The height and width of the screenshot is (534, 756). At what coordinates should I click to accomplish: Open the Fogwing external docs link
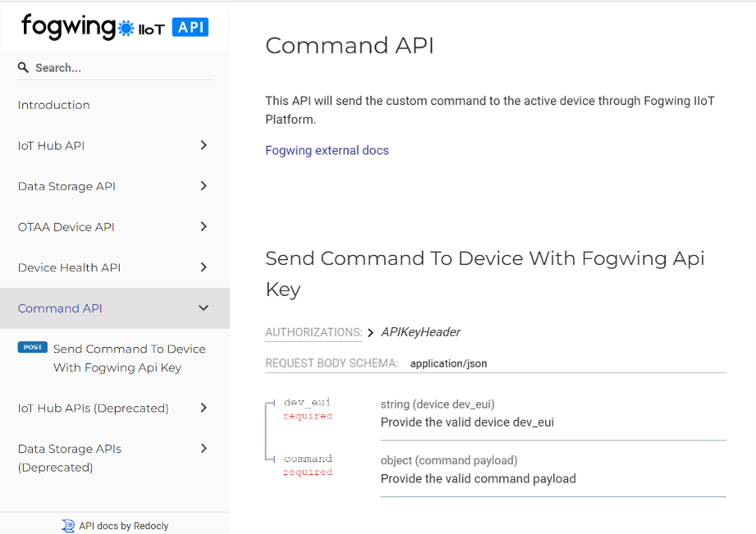click(x=327, y=150)
